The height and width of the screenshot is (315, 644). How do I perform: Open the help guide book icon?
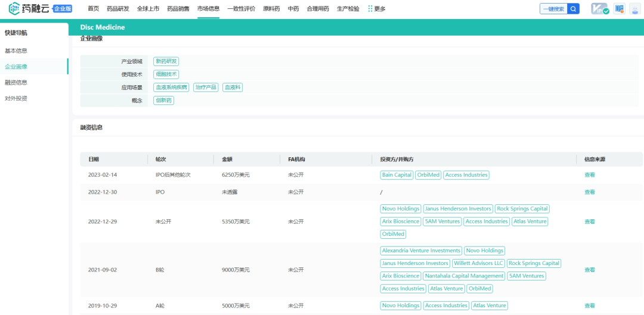(x=620, y=9)
